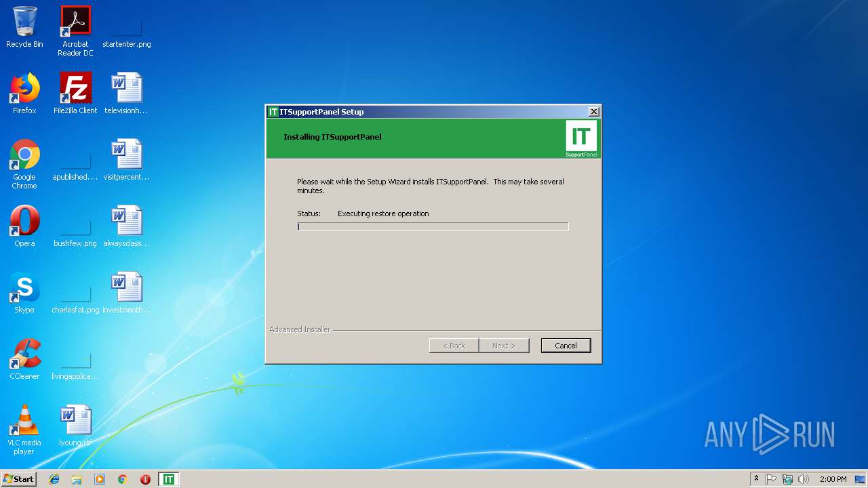The width and height of the screenshot is (868, 488).
Task: Click the installation progress bar
Action: 433,226
